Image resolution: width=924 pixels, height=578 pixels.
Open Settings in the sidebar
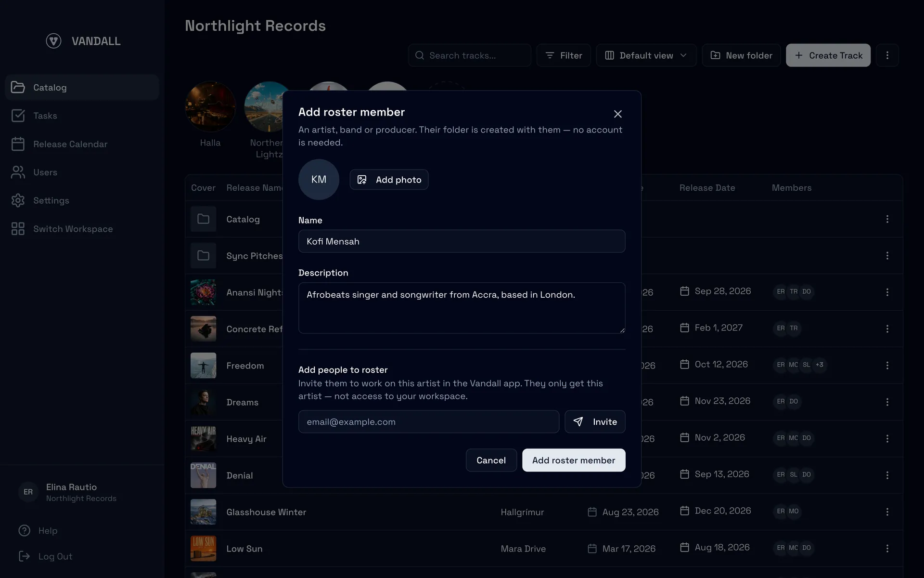pyautogui.click(x=82, y=200)
